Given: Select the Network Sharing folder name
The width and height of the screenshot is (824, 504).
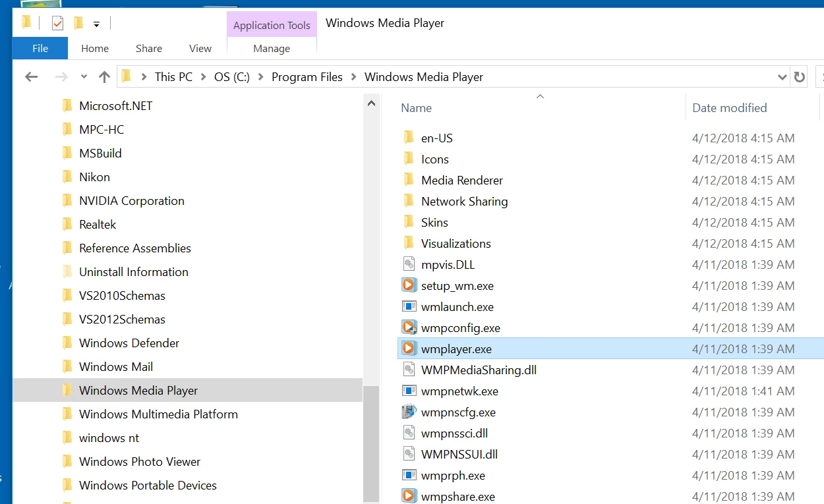Looking at the screenshot, I should pos(465,201).
